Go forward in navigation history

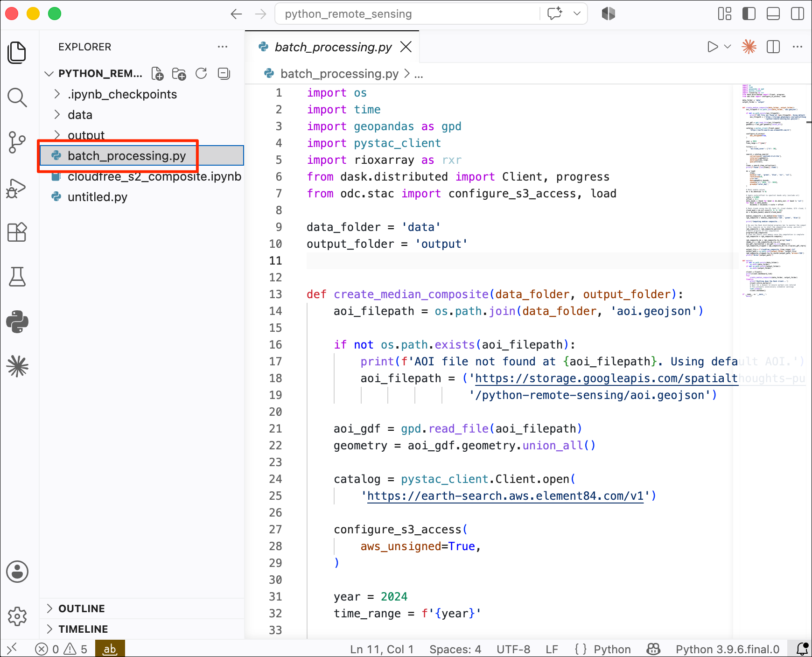coord(260,14)
